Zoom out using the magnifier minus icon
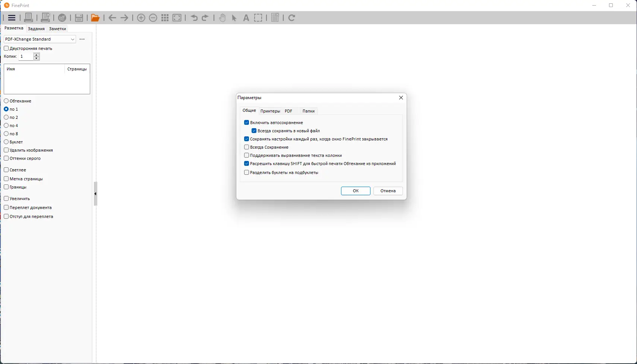Image resolution: width=637 pixels, height=364 pixels. click(x=153, y=18)
